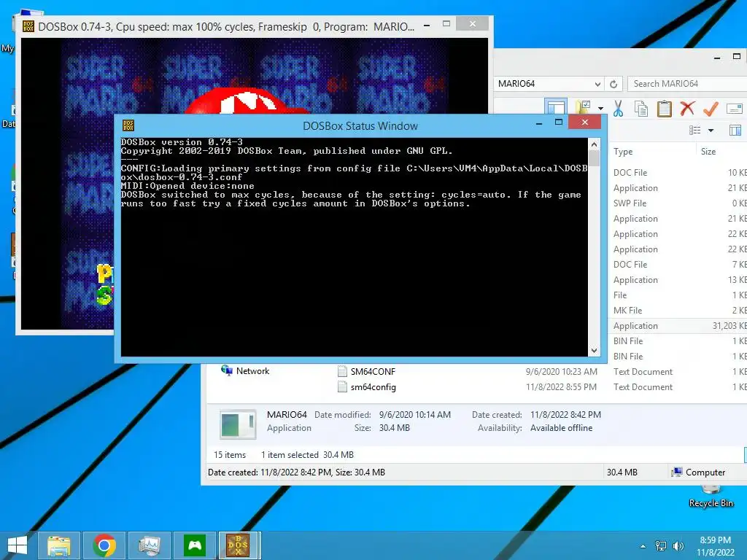Click the 9/6/2020 10:23 AM date cell
The height and width of the screenshot is (560, 747).
561,371
